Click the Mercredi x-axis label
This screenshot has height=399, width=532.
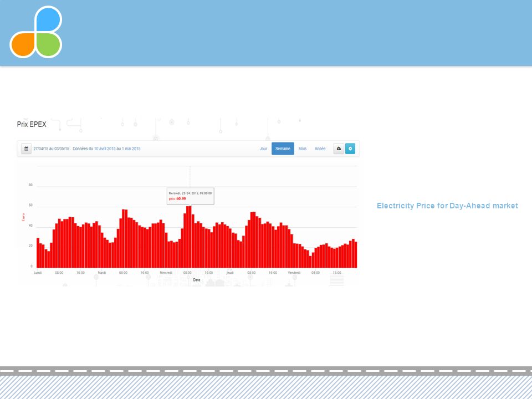point(166,273)
